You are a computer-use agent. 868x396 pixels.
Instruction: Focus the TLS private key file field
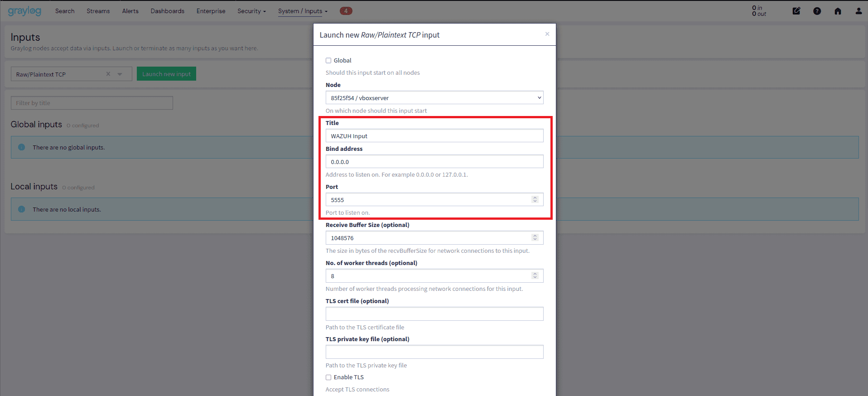pos(434,352)
